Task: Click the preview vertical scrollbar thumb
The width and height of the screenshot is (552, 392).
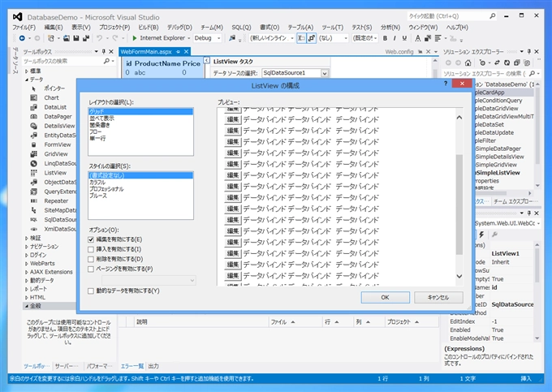Action: coord(459,205)
